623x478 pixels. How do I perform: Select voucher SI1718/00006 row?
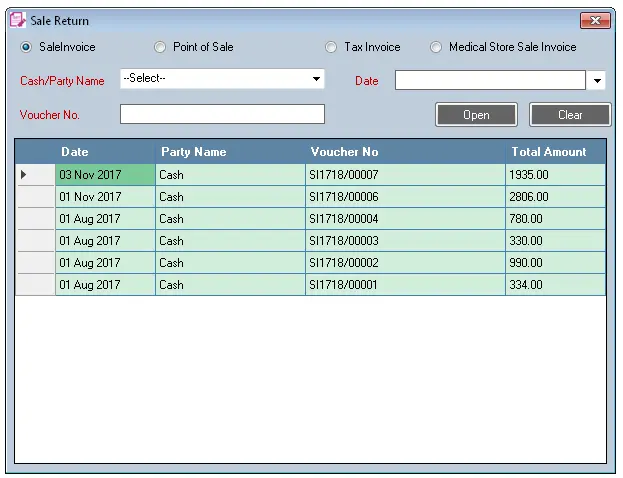coord(344,197)
